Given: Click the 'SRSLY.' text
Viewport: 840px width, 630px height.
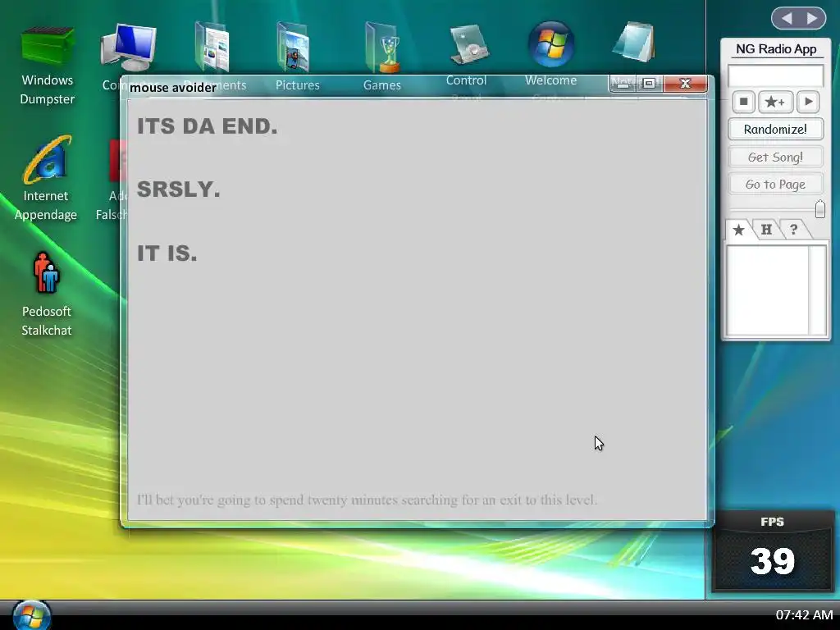Looking at the screenshot, I should coord(178,189).
